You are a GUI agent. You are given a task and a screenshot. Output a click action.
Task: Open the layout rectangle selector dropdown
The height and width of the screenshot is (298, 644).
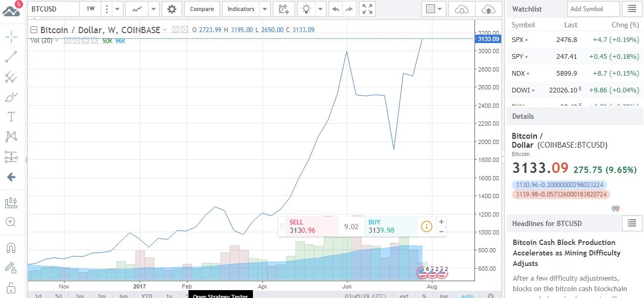coord(435,9)
